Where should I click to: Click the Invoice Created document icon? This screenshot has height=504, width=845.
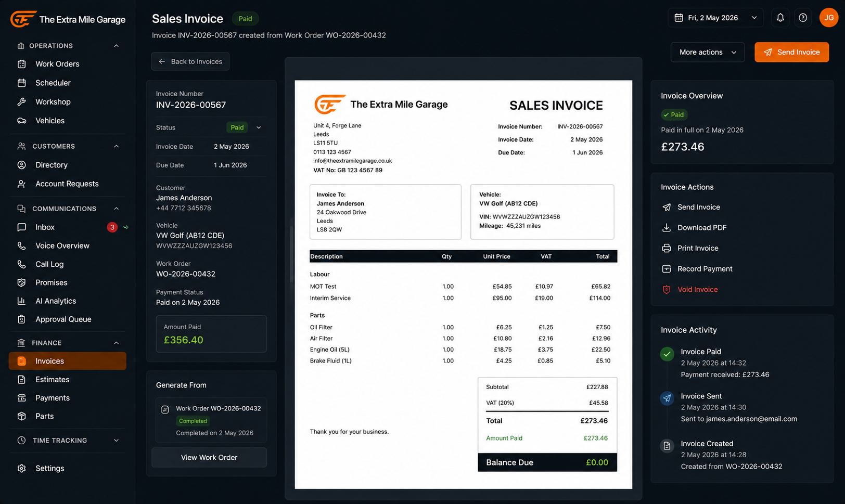coord(667,446)
